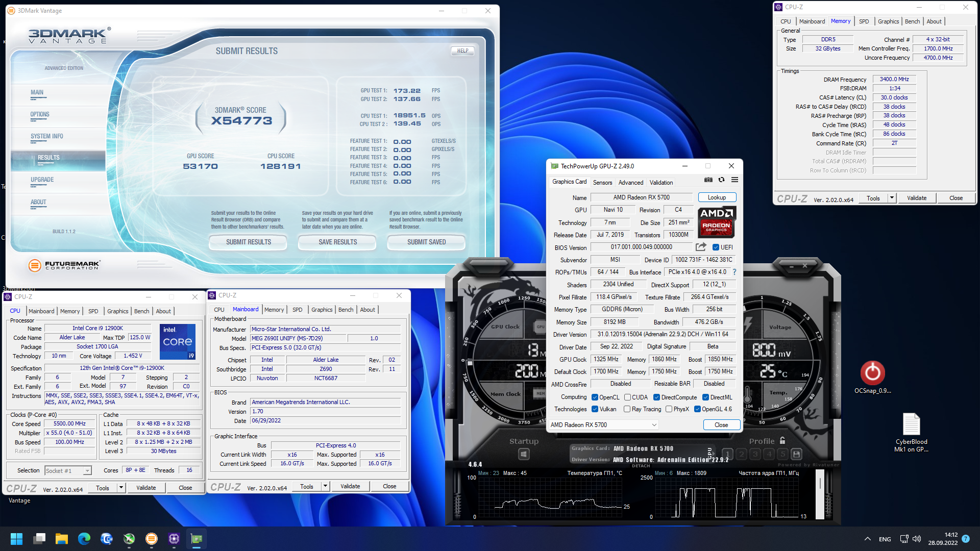This screenshot has width=980, height=551.
Task: Open File Explorer from taskbar
Action: pos(62,539)
